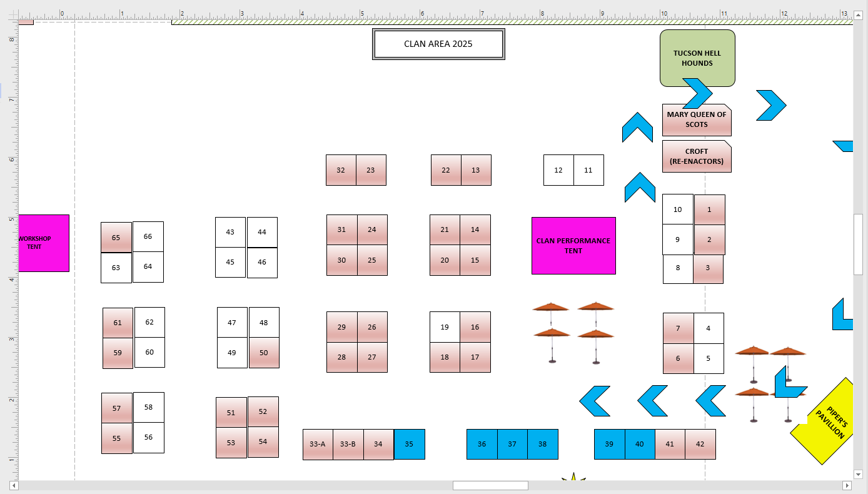Click the horizontal scrollbar left arrow
The width and height of the screenshot is (868, 494).
tap(14, 485)
